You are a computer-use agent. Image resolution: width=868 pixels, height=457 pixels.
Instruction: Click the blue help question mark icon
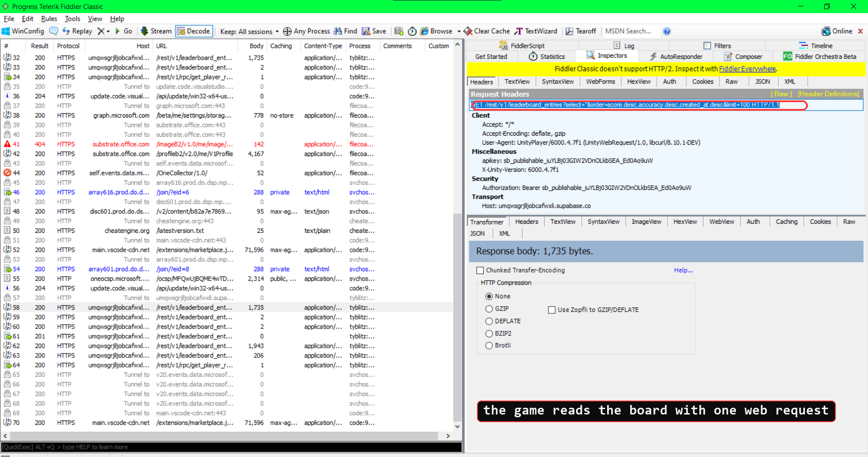667,31
